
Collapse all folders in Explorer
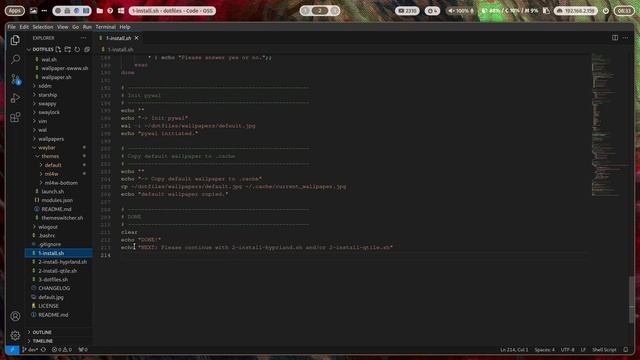click(87, 49)
